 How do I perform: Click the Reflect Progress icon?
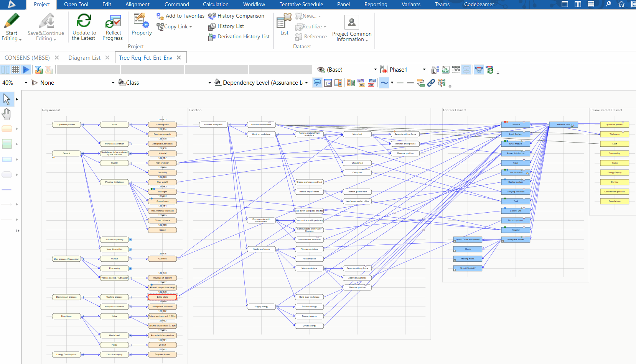click(113, 26)
